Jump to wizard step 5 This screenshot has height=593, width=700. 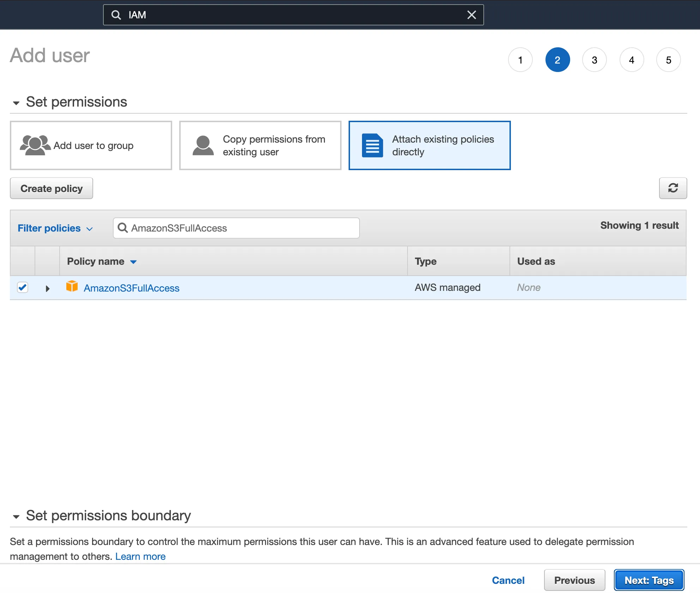(x=668, y=60)
